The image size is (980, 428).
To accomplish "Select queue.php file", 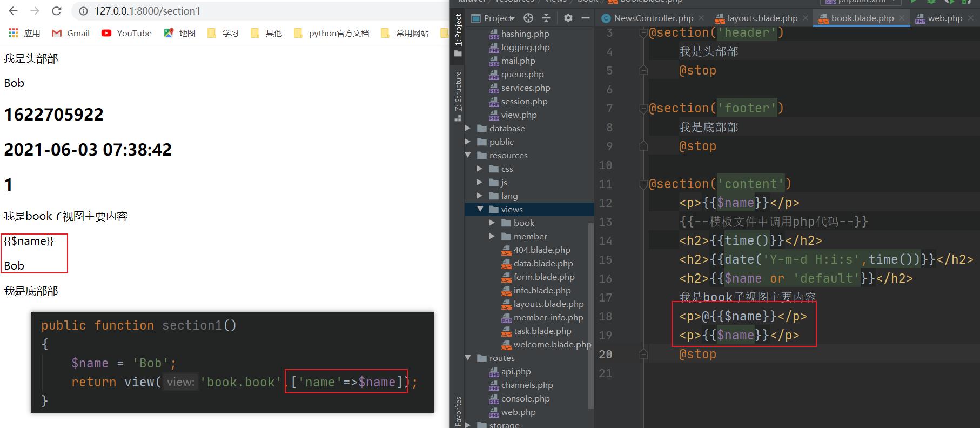I will point(516,74).
